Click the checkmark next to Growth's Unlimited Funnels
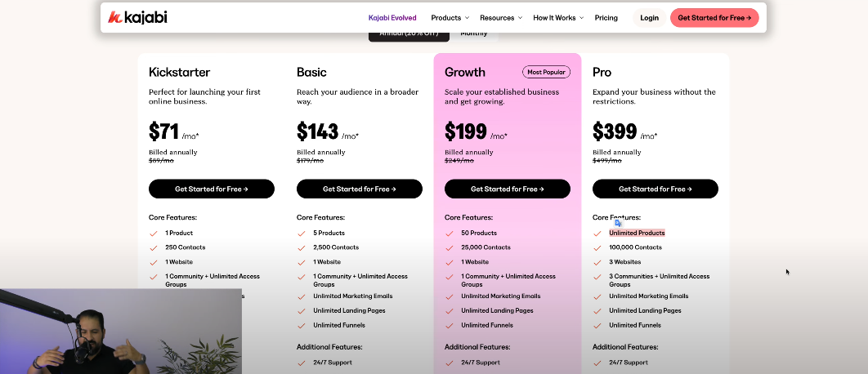The height and width of the screenshot is (374, 868). pyautogui.click(x=449, y=325)
